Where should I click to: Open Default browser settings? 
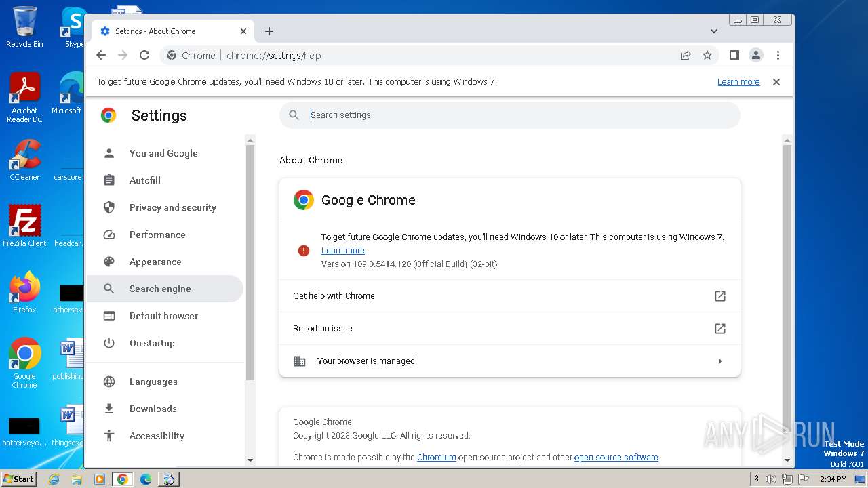tap(165, 316)
